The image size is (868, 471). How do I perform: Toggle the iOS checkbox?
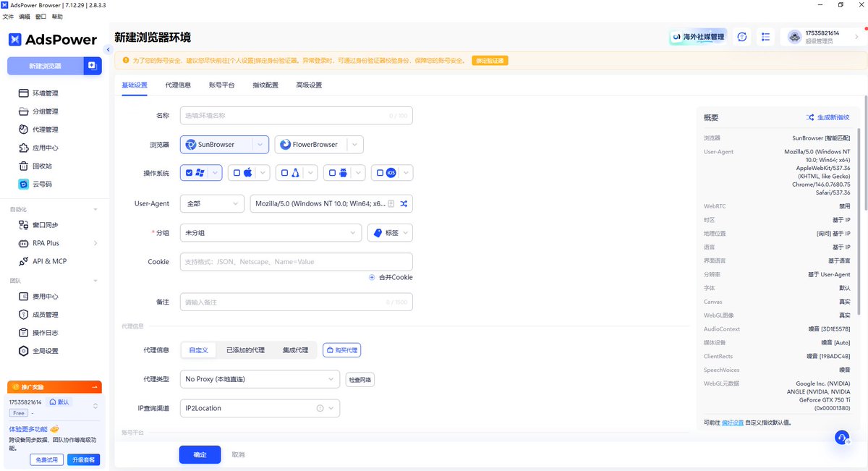coord(380,173)
